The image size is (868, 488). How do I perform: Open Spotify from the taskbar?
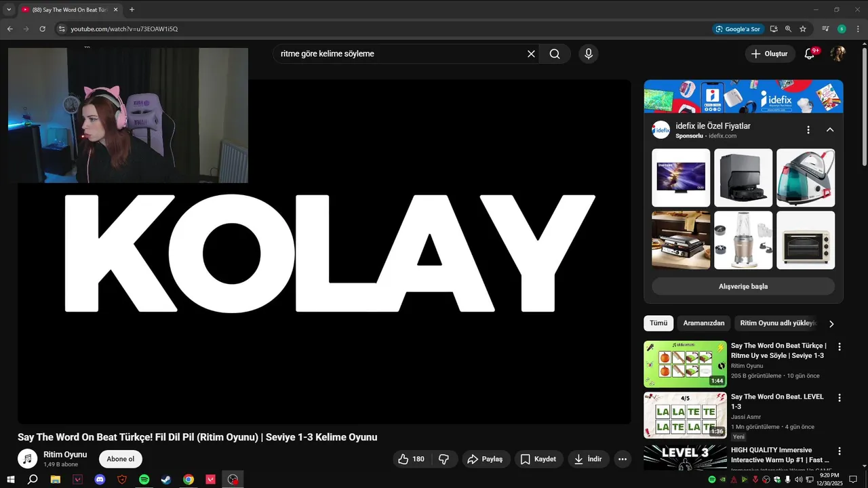click(x=144, y=479)
